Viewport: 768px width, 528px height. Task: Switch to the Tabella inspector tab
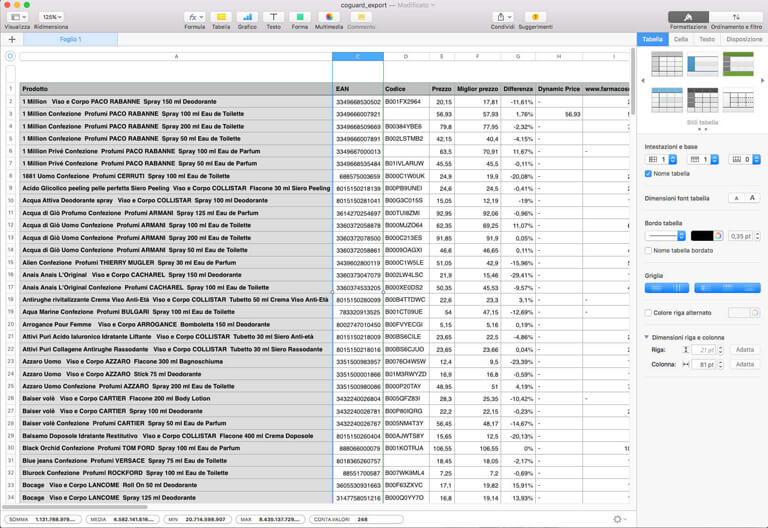pos(652,39)
